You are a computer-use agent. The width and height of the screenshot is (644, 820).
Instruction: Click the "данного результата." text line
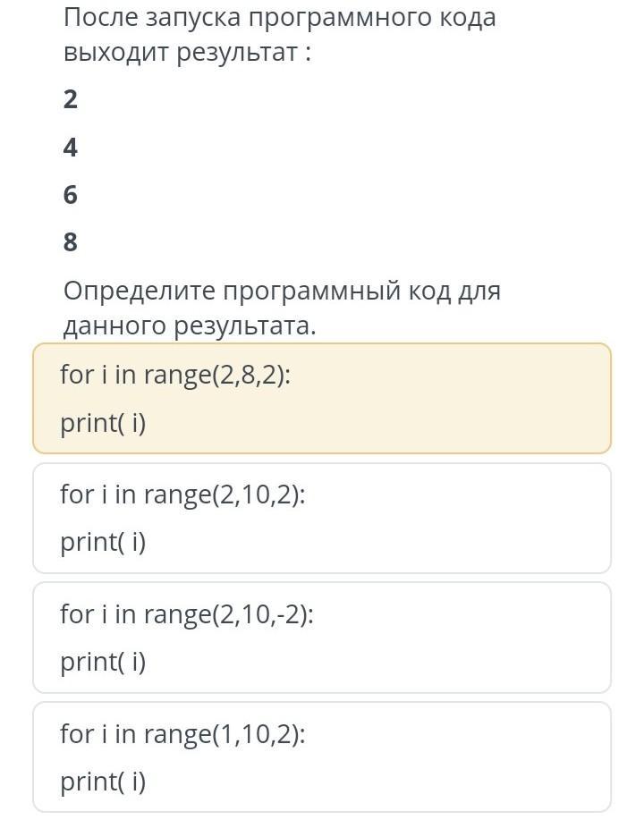click(x=190, y=326)
